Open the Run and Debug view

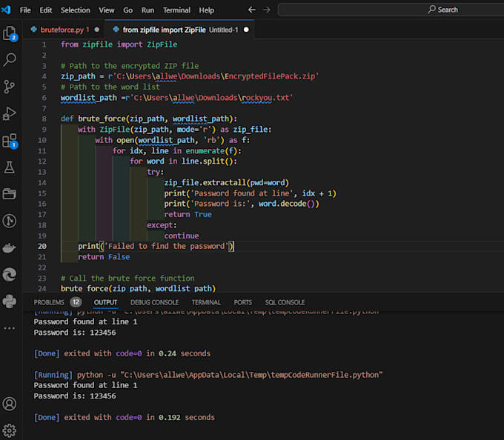coord(10,113)
